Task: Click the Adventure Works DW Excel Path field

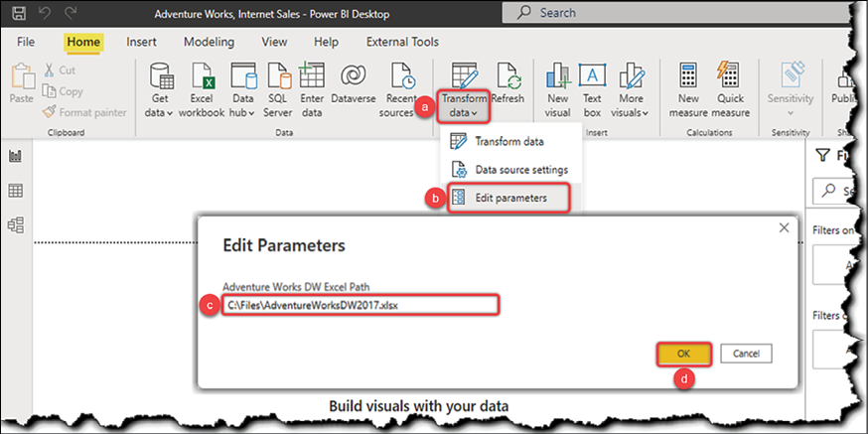Action: [x=361, y=306]
